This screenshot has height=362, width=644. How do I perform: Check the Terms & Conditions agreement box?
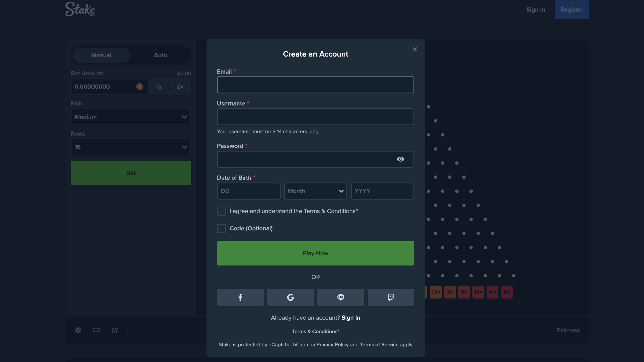tap(221, 211)
